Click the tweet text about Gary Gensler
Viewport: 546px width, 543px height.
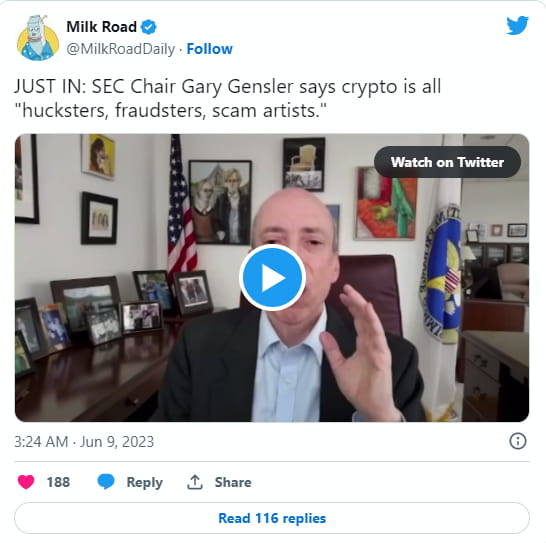pyautogui.click(x=227, y=98)
